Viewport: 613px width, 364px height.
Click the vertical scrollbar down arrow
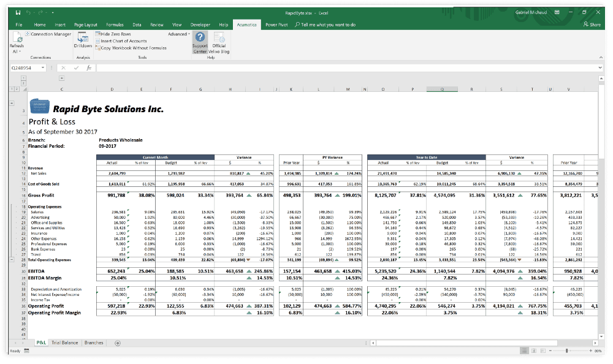coord(601,336)
